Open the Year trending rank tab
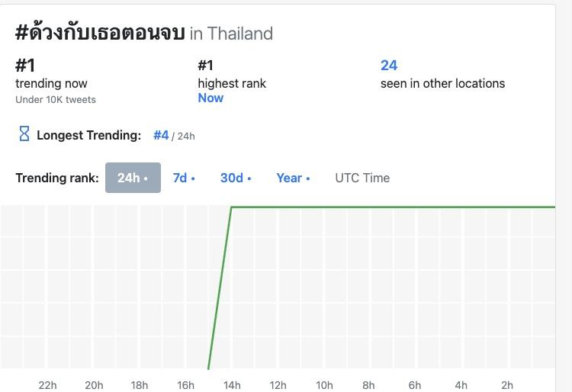The width and height of the screenshot is (572, 392). [293, 178]
